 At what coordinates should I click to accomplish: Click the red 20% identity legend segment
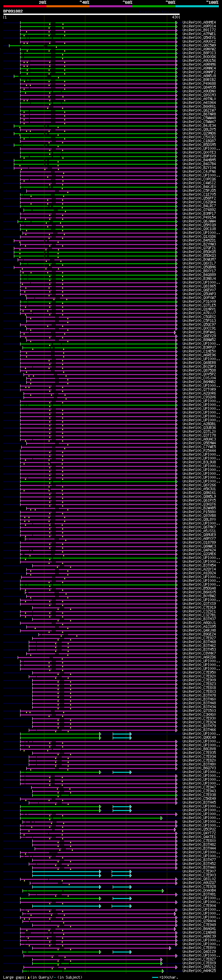click(x=25, y=6)
